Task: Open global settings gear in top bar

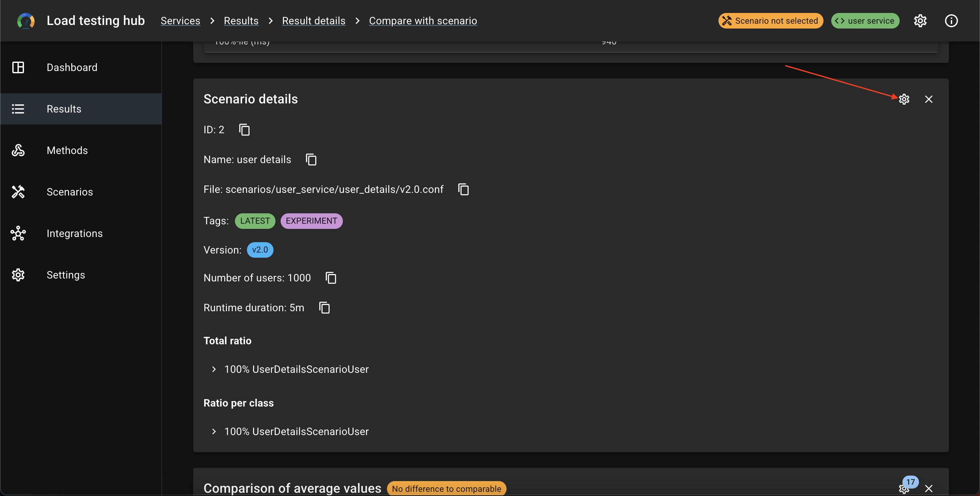Action: point(920,20)
